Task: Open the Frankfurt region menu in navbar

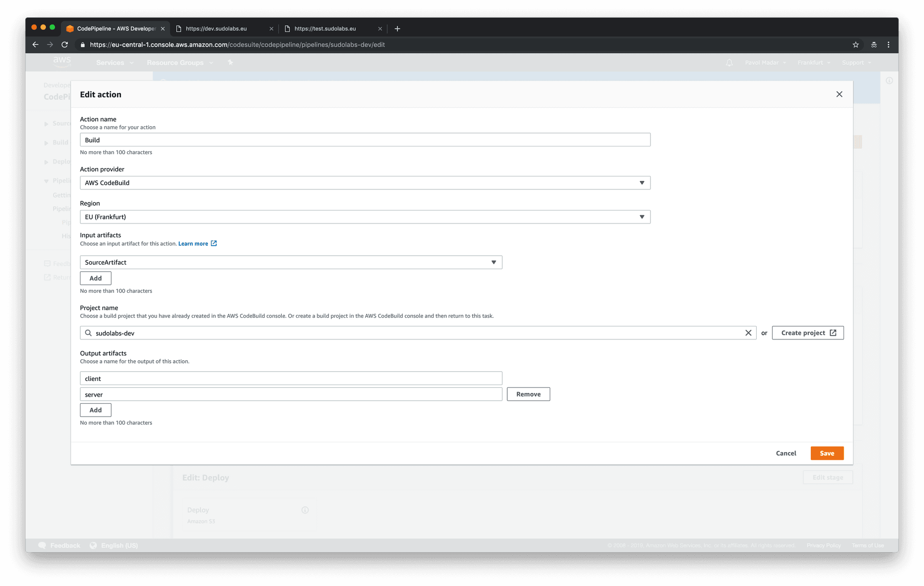Action: (x=814, y=63)
